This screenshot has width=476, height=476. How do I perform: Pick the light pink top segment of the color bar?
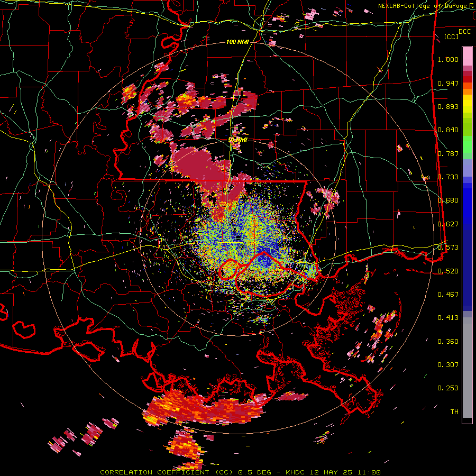pyautogui.click(x=467, y=56)
